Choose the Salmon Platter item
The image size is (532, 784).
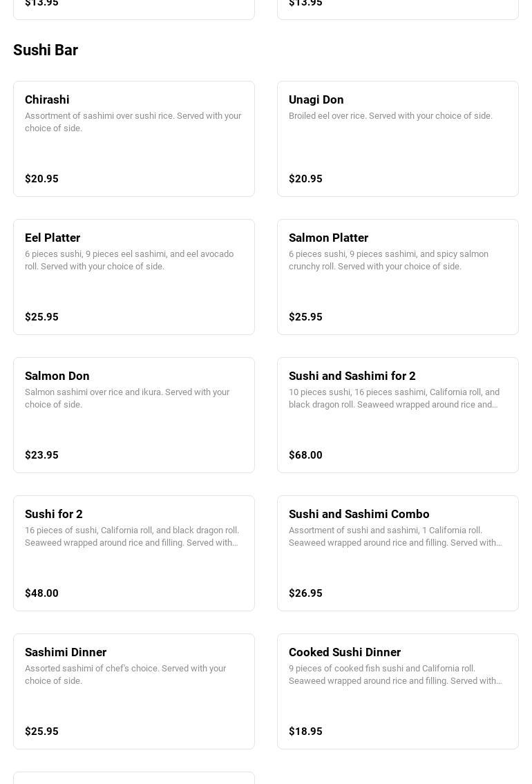point(397,276)
